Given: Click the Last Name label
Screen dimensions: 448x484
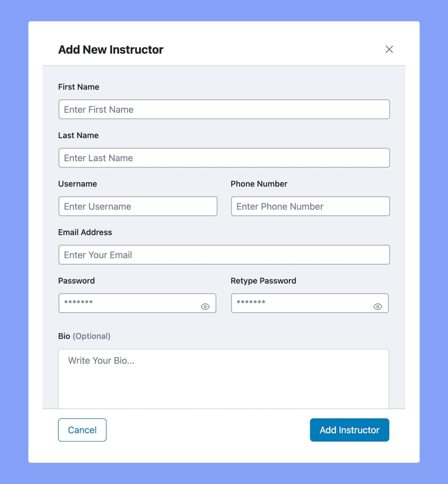Looking at the screenshot, I should coord(78,135).
